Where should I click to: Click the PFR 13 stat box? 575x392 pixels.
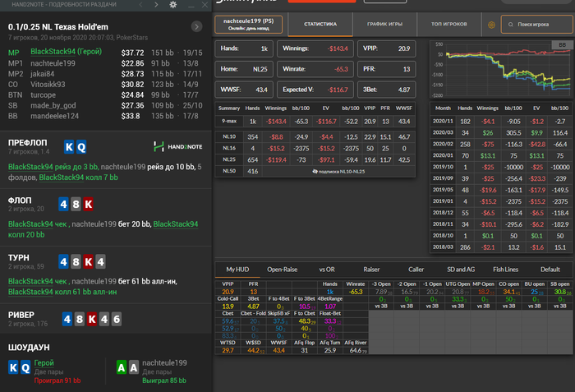[x=387, y=69]
